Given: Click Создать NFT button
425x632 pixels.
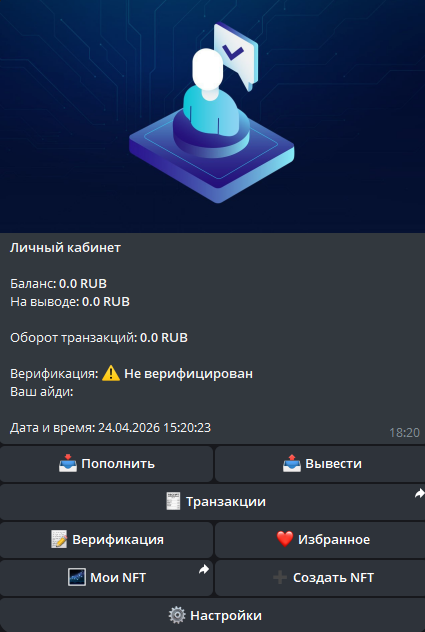Looking at the screenshot, I should 320,578.
